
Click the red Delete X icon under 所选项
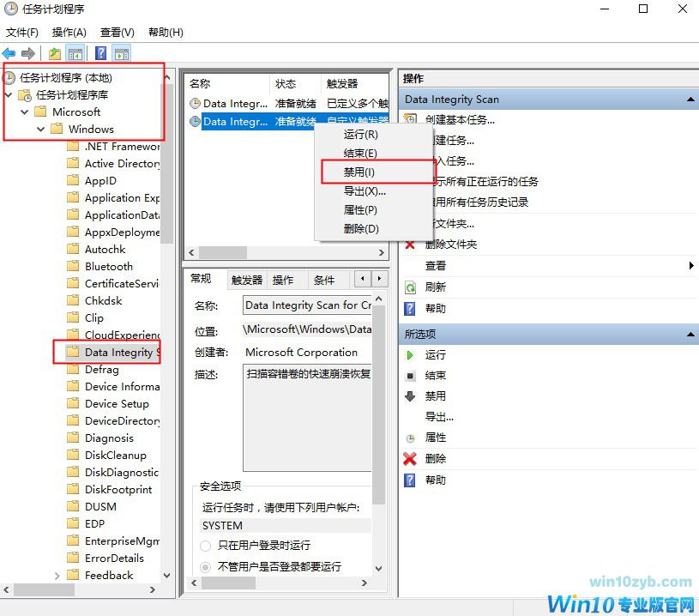click(410, 459)
